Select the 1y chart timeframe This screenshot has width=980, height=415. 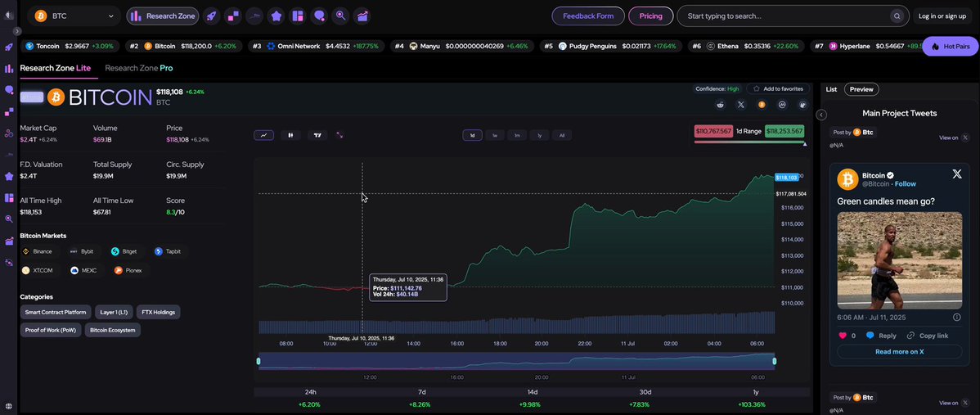(x=539, y=135)
